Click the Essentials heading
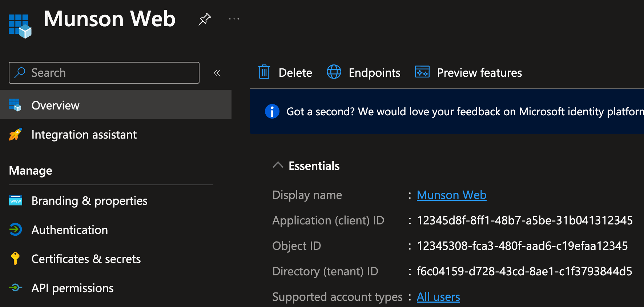 (314, 166)
